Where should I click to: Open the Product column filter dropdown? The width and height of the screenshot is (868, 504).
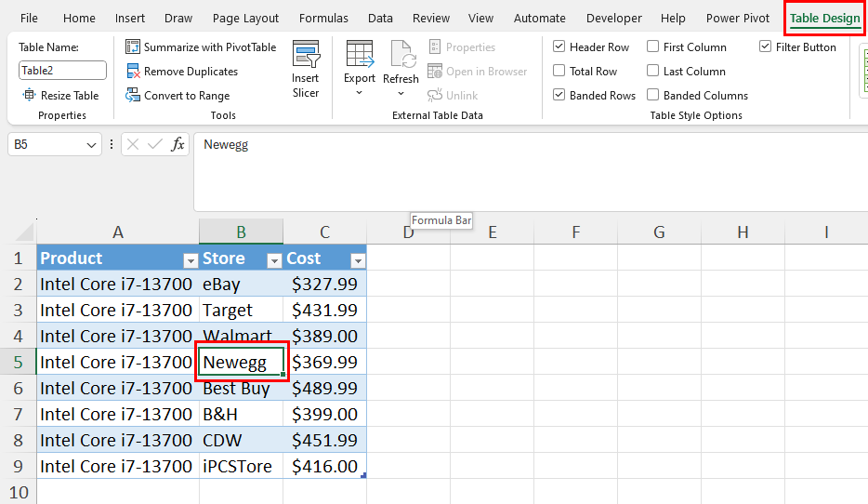pyautogui.click(x=191, y=260)
